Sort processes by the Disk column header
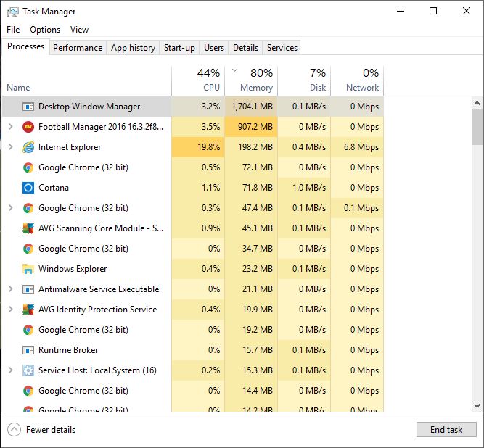484x448 pixels. click(x=304, y=80)
